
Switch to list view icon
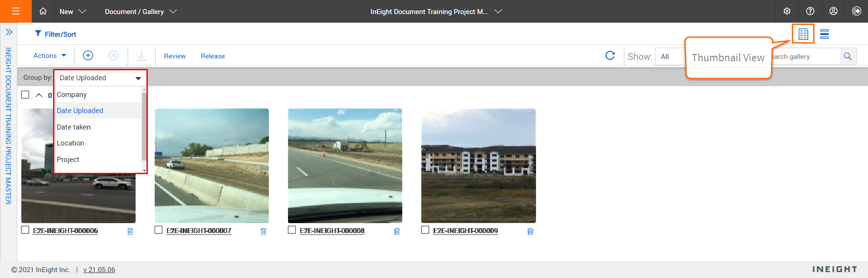pyautogui.click(x=824, y=34)
